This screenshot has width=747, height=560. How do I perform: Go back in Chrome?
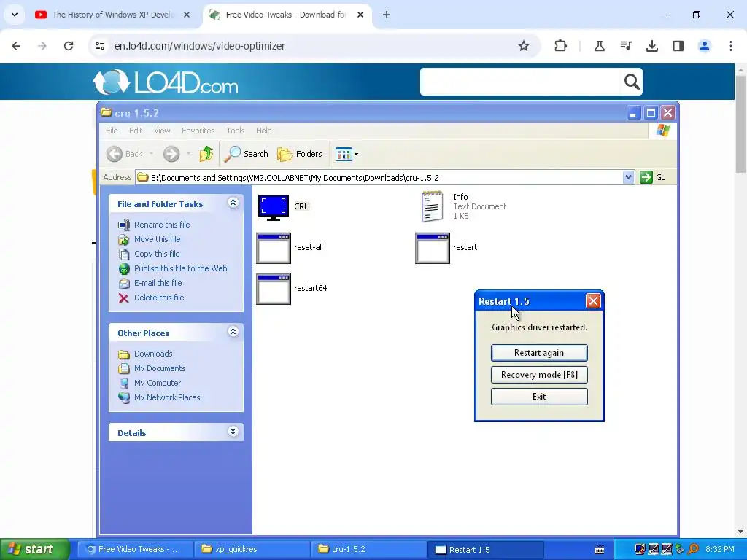coord(16,46)
